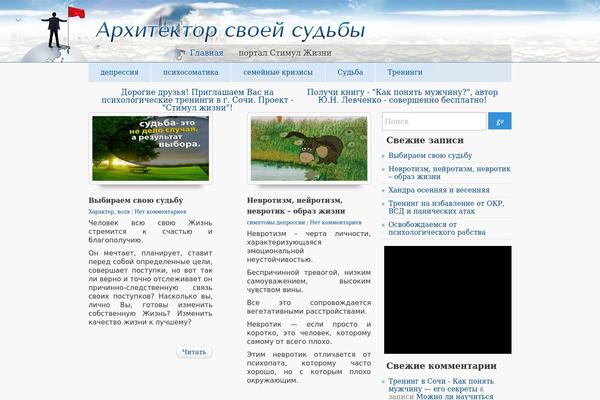600x400 pixels.
Task: Click paragraph starting Человек всю свою Жизнь
Action: click(150, 231)
